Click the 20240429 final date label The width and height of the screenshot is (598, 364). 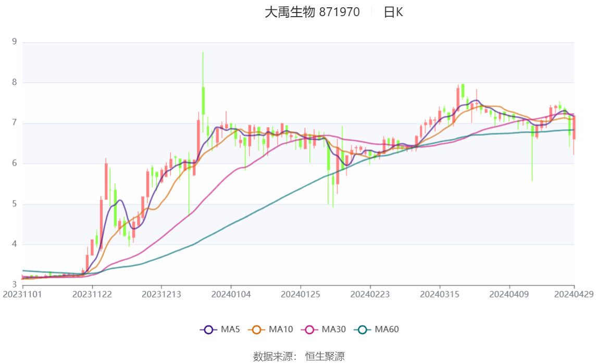tap(574, 294)
